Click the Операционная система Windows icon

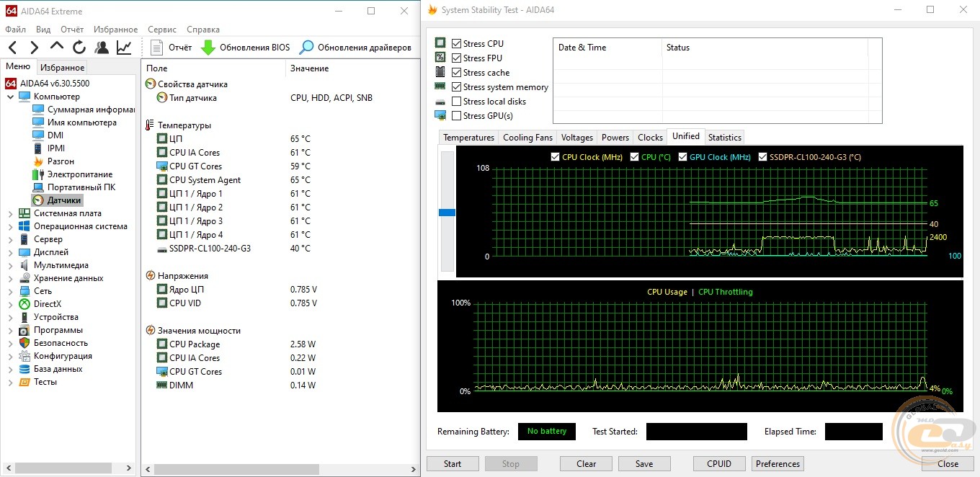tap(24, 226)
